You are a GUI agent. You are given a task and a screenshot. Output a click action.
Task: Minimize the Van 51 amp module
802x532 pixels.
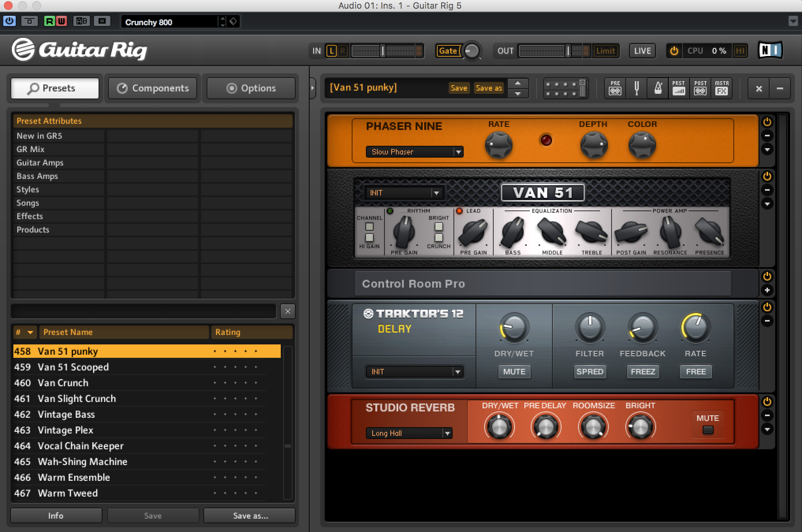767,190
